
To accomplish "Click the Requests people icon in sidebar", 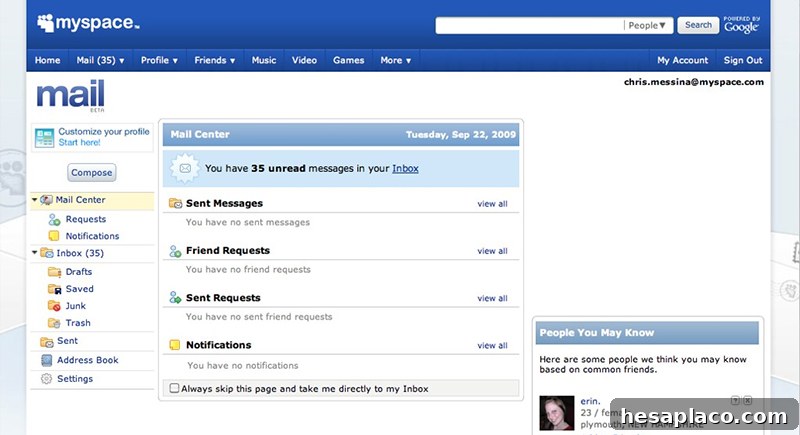I will pos(54,220).
